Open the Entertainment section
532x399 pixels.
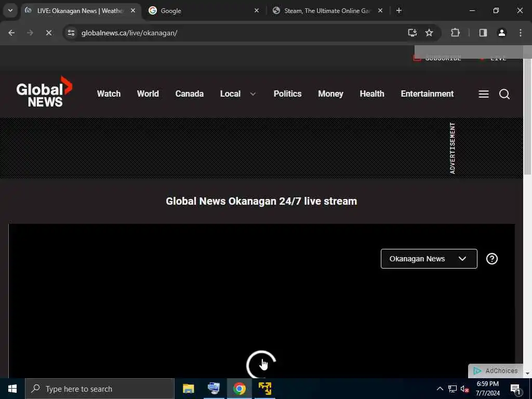coord(427,94)
